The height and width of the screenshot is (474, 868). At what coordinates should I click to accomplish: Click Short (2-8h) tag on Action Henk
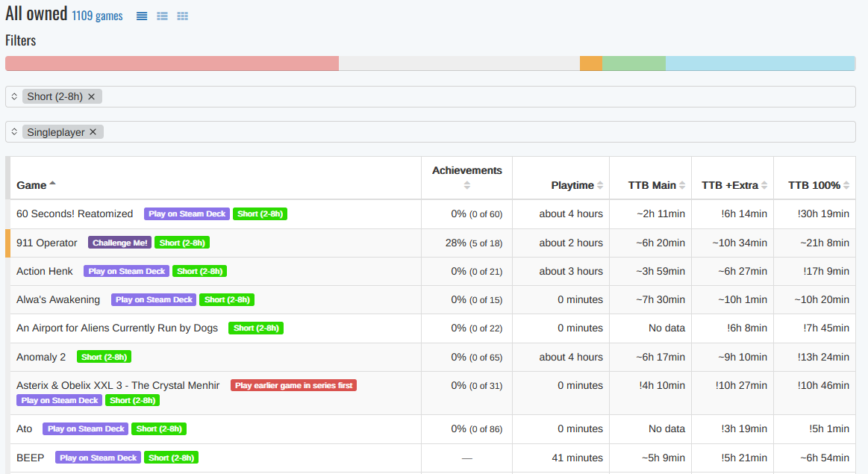pyautogui.click(x=200, y=271)
